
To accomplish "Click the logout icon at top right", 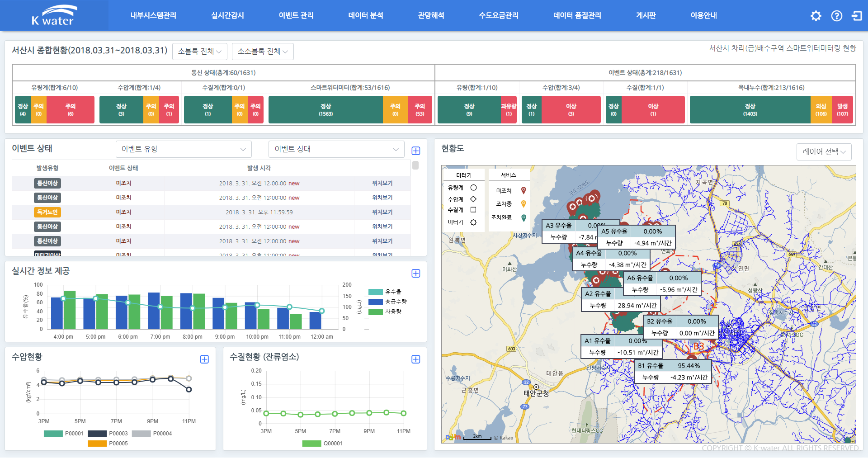I will (858, 16).
